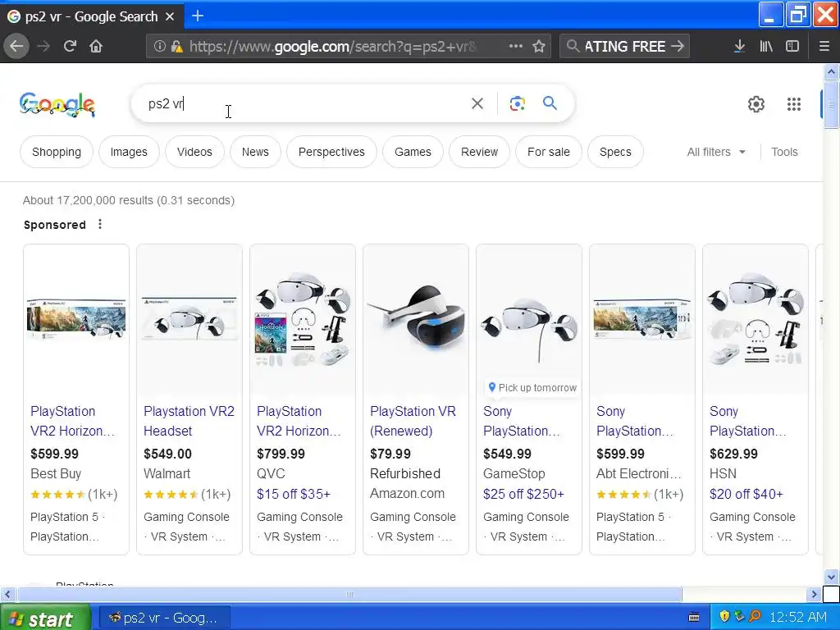Click the $20 off $40+ HSN offer
The height and width of the screenshot is (630, 840).
tap(746, 494)
